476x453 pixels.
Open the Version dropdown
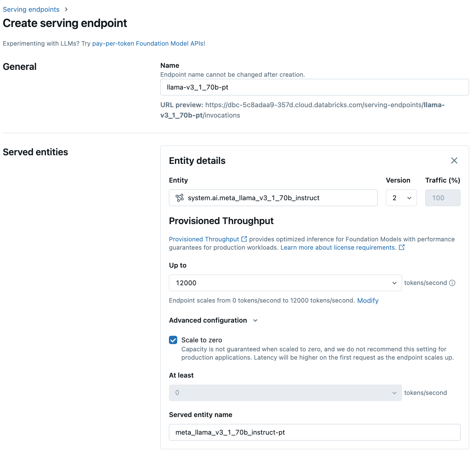401,198
